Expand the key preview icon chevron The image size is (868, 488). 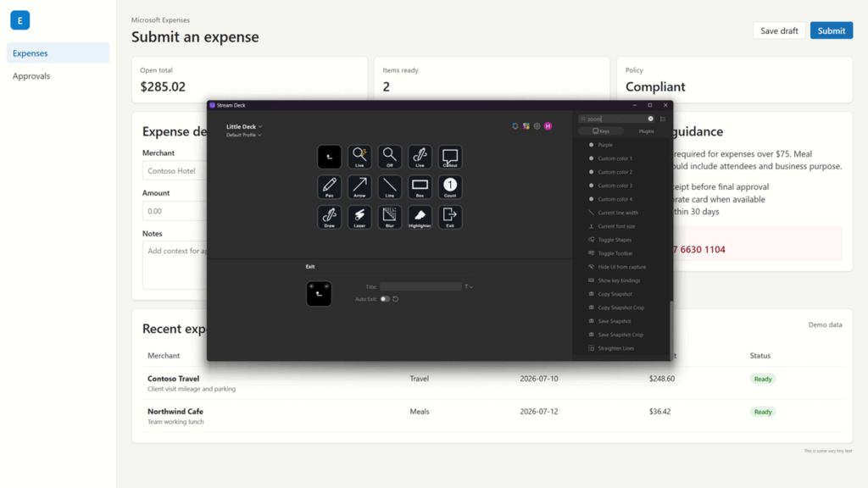[326, 286]
